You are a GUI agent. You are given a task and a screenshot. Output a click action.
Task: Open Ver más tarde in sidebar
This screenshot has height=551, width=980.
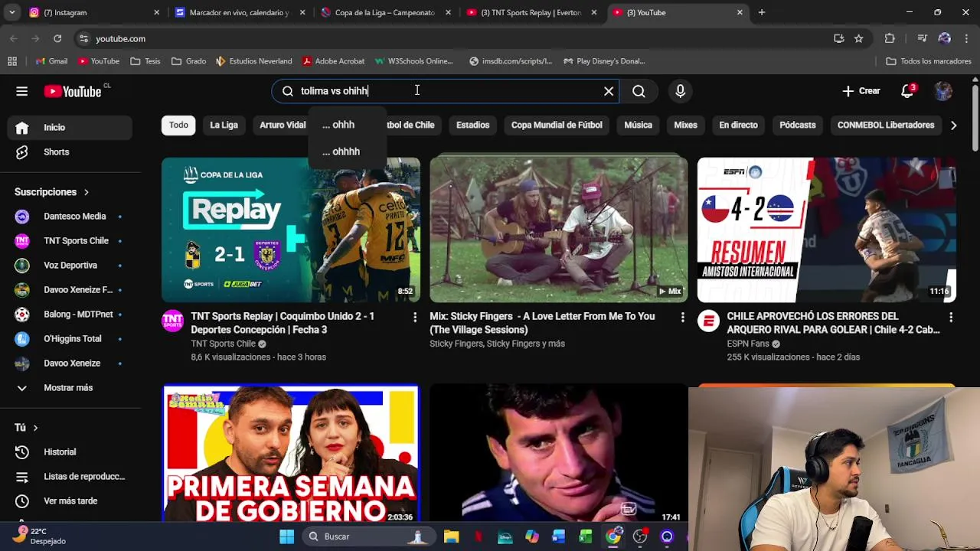70,501
